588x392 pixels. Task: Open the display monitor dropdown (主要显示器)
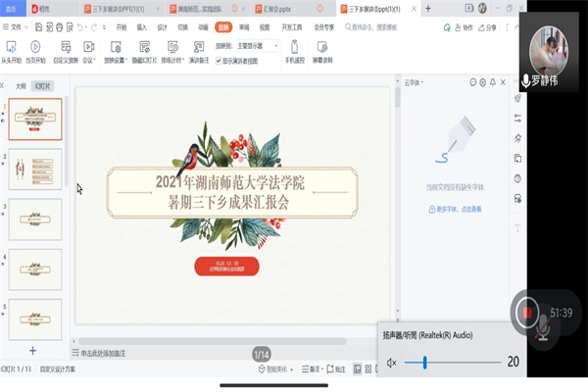257,46
